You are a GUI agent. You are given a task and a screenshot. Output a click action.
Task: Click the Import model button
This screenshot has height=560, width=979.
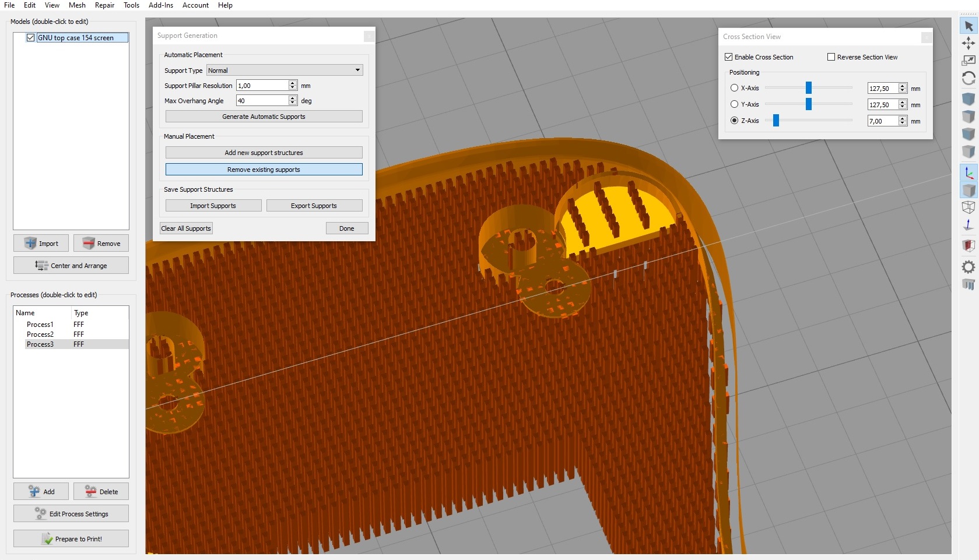click(41, 244)
